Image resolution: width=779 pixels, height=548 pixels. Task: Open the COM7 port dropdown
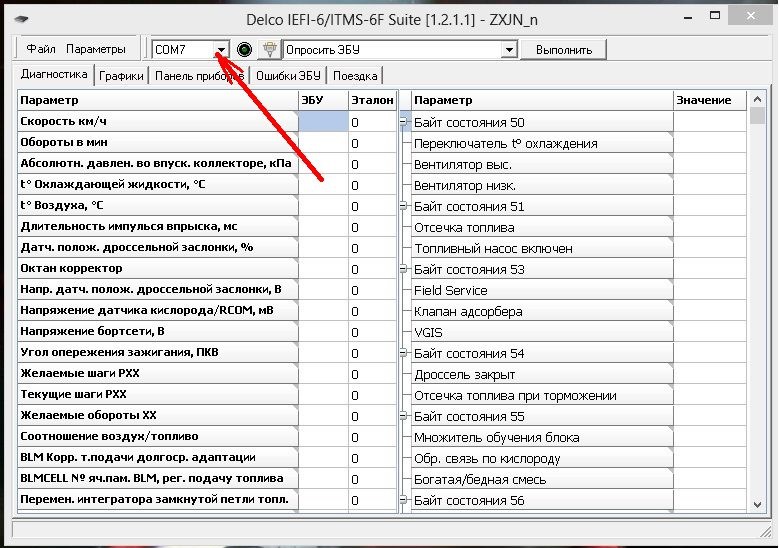[x=221, y=49]
